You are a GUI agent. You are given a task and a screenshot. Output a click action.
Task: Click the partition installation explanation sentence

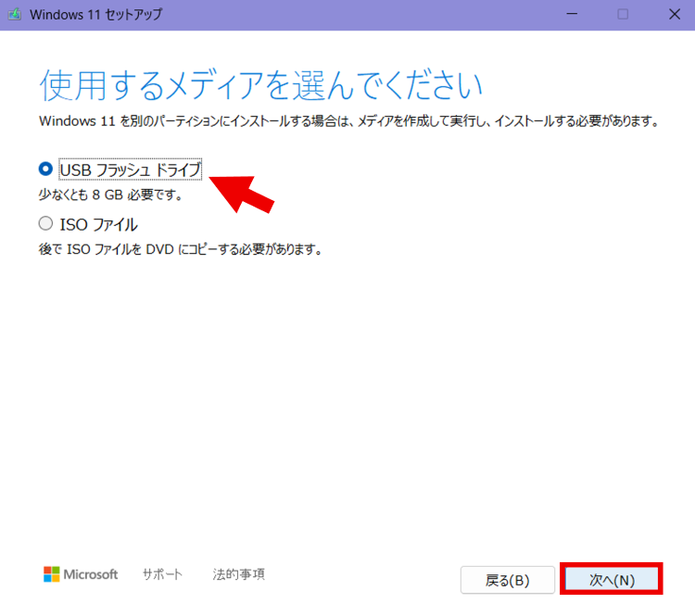[349, 121]
